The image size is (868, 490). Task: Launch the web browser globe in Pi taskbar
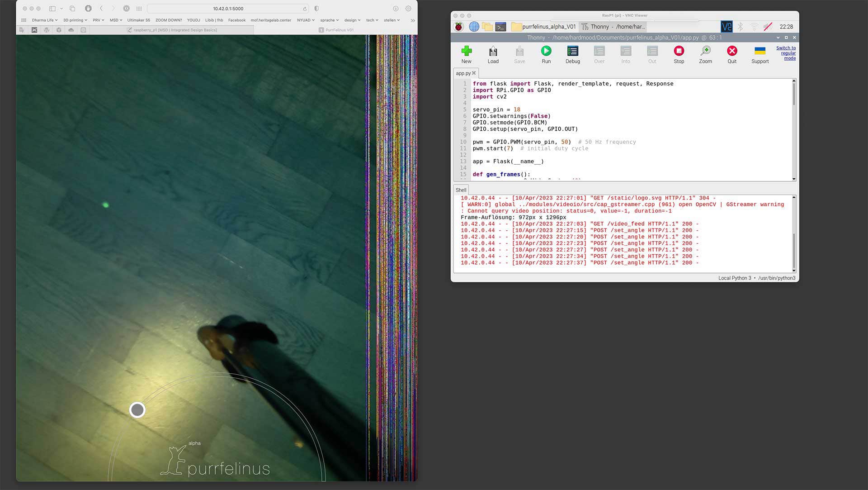473,27
